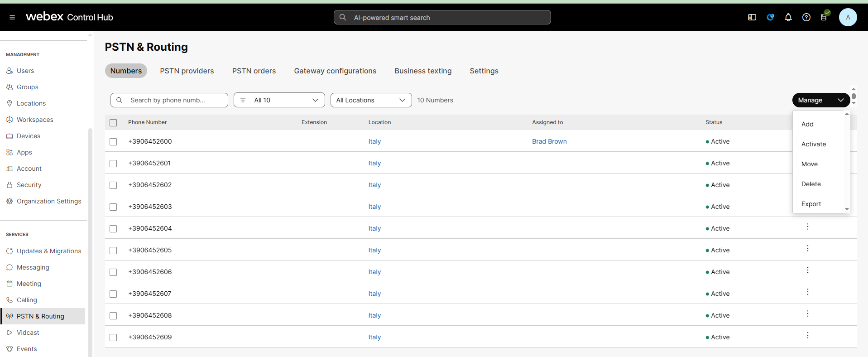Click the Webex assistant swirl icon
This screenshot has height=357, width=868.
(x=770, y=17)
